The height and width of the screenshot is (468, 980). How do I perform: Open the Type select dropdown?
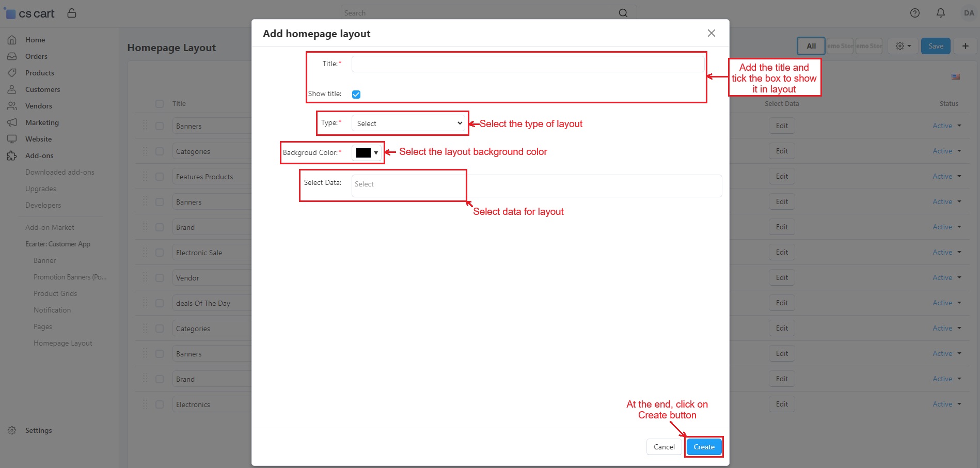coord(409,123)
